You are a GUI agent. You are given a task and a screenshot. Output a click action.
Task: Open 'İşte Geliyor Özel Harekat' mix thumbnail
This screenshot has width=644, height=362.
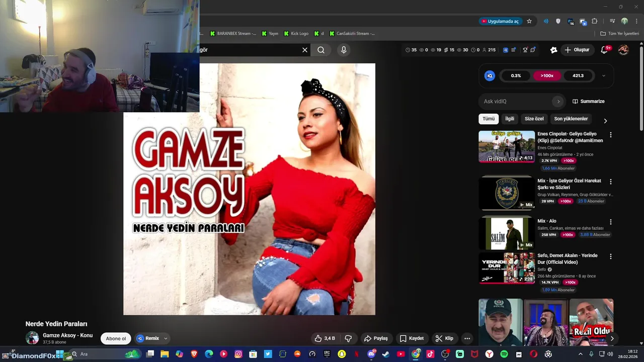507,193
